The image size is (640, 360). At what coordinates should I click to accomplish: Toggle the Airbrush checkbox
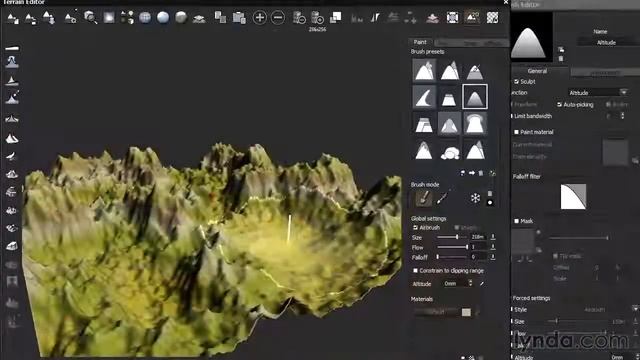[415, 227]
